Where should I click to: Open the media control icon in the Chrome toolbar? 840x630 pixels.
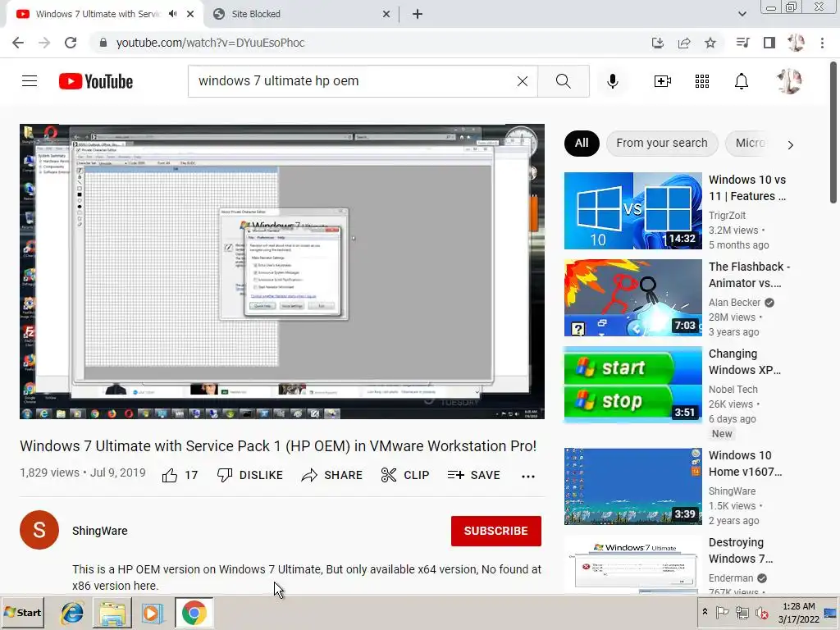coord(742,43)
